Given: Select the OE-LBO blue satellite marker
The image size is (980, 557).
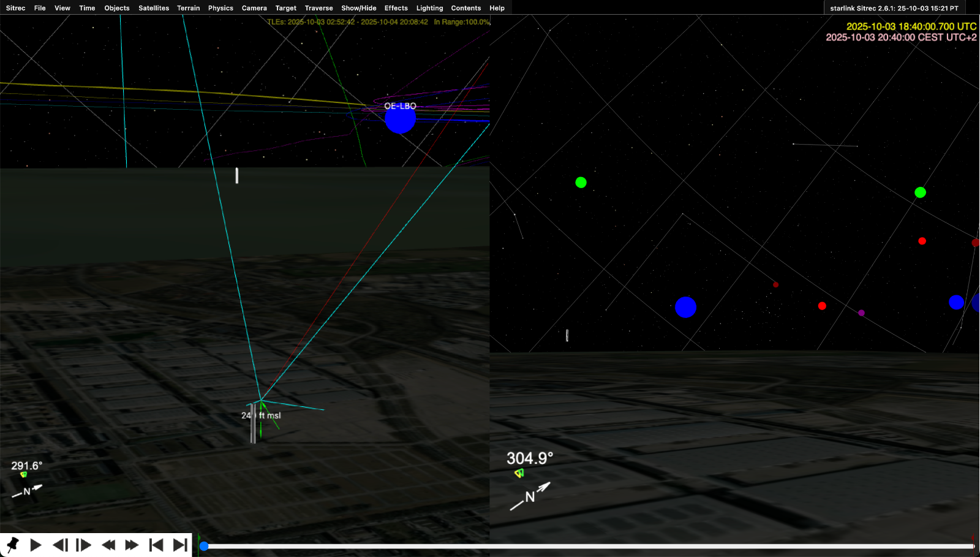Looking at the screenshot, I should [401, 118].
